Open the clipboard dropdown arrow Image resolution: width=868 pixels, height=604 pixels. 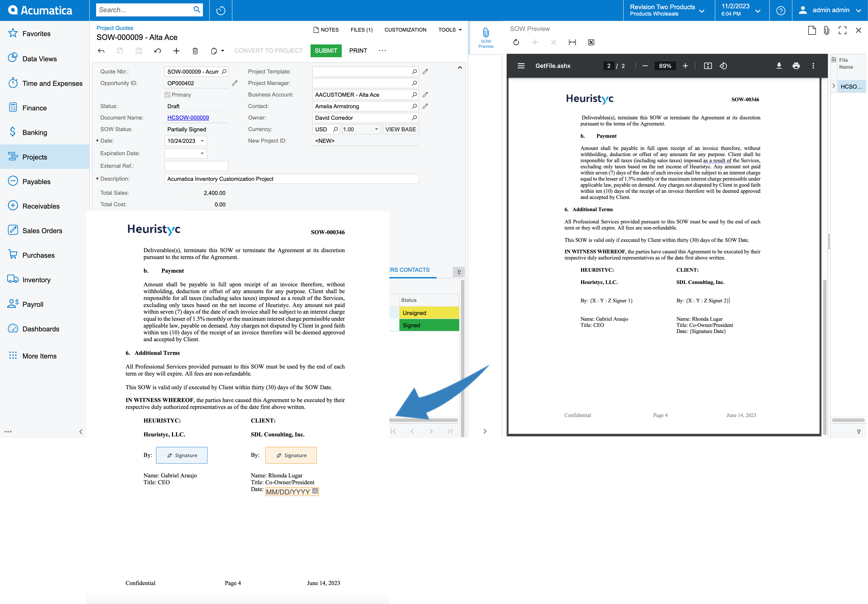[x=223, y=51]
